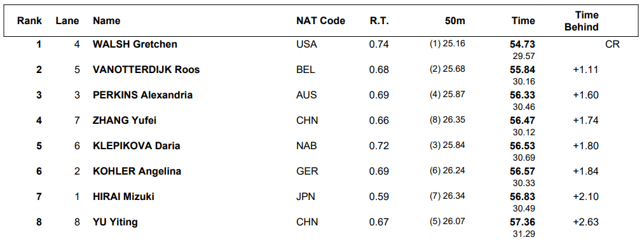Select the Name column header
The image size is (644, 240).
click(x=107, y=21)
